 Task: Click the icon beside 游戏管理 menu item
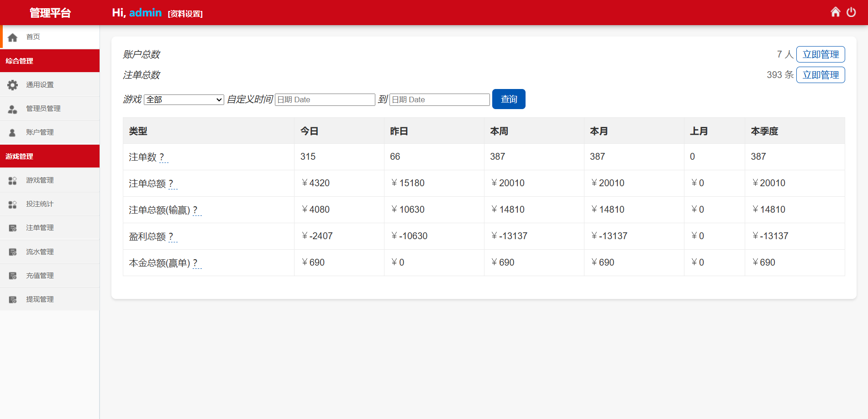point(13,181)
